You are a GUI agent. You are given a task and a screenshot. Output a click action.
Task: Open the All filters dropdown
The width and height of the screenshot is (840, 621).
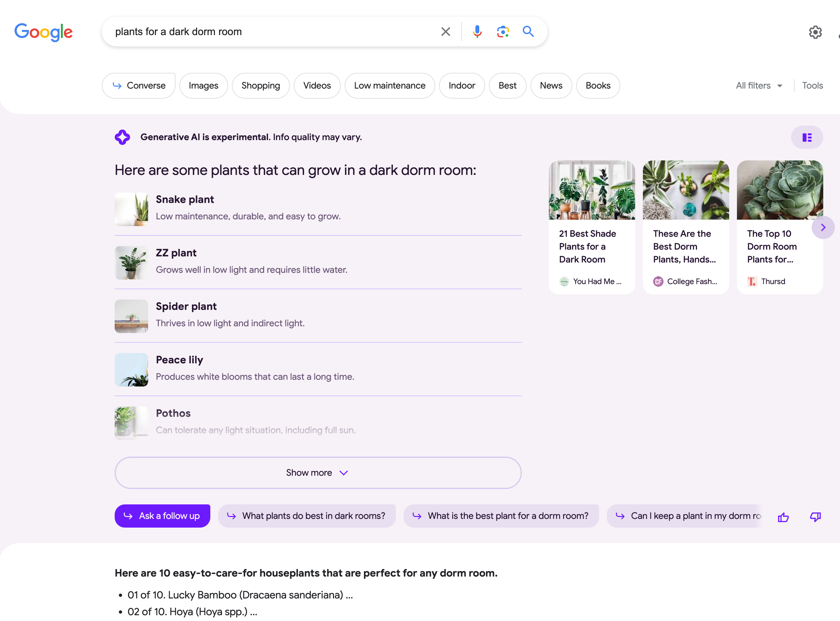point(759,86)
